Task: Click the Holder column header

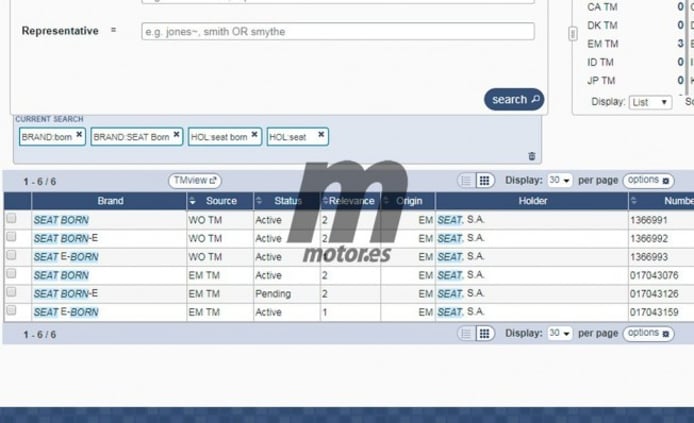Action: tap(532, 201)
